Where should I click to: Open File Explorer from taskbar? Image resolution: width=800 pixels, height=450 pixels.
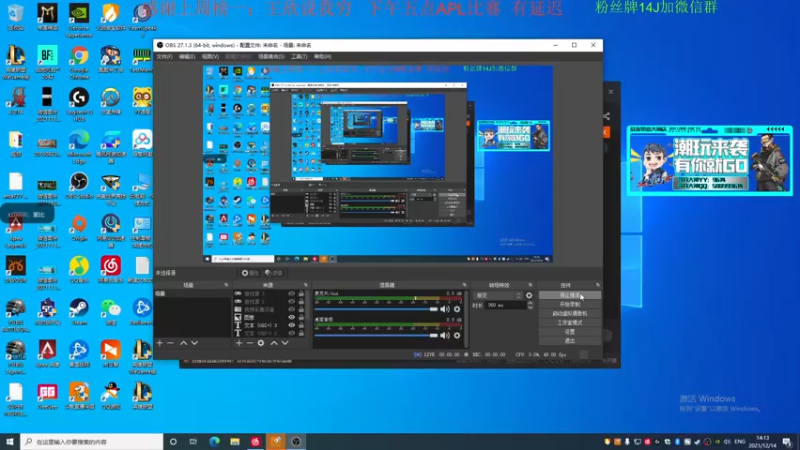click(x=235, y=442)
